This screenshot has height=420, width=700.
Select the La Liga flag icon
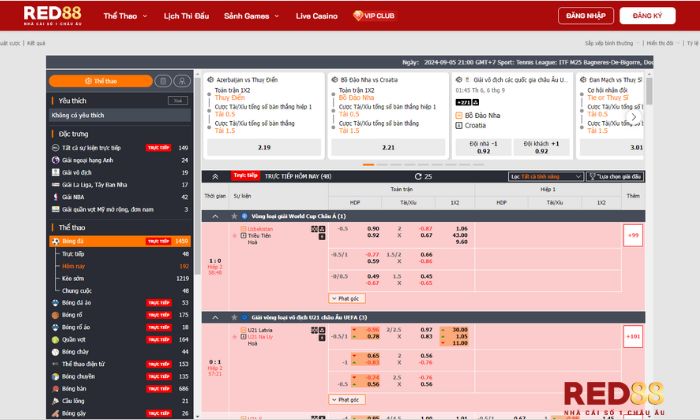(55, 184)
